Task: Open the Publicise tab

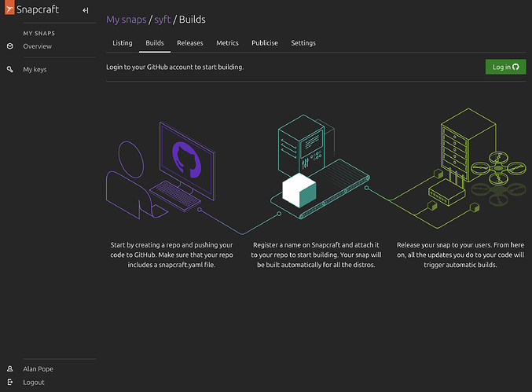Action: tap(265, 43)
